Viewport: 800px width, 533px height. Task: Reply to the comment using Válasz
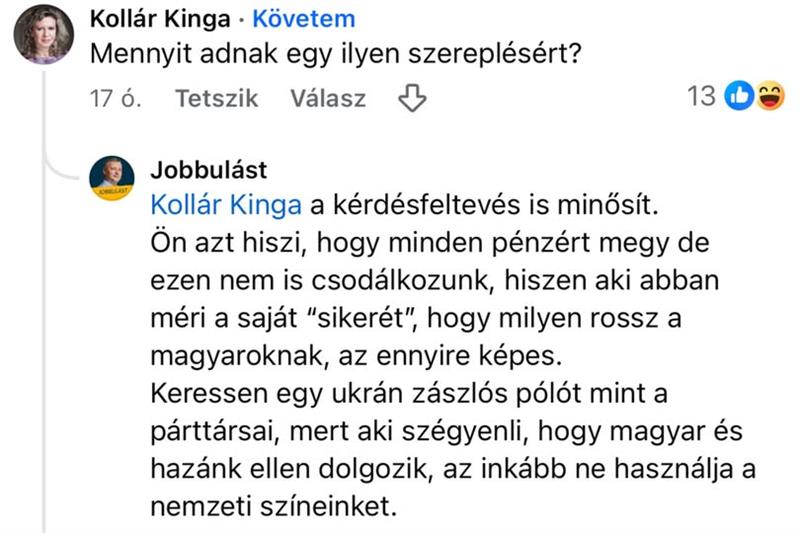click(328, 98)
